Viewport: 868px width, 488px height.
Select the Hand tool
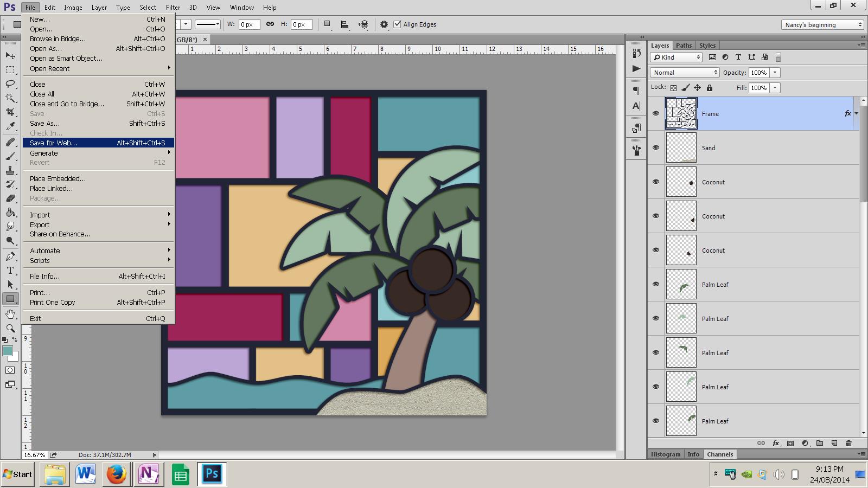(10, 314)
